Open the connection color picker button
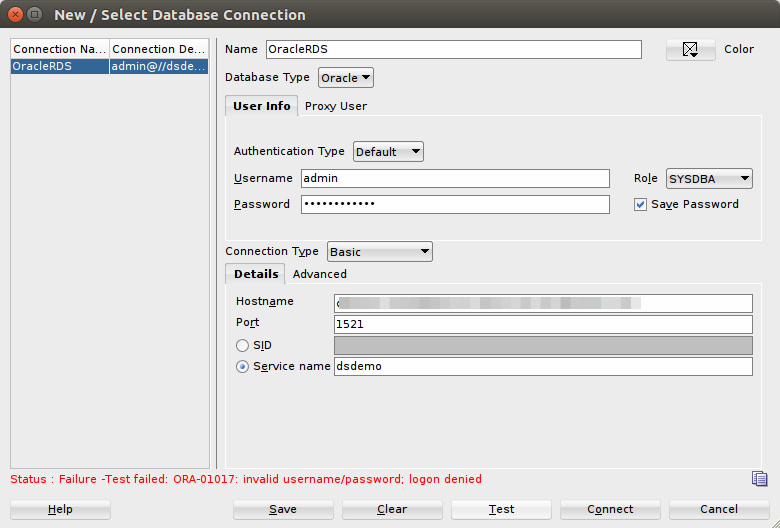Viewport: 780px width, 528px height. point(690,49)
